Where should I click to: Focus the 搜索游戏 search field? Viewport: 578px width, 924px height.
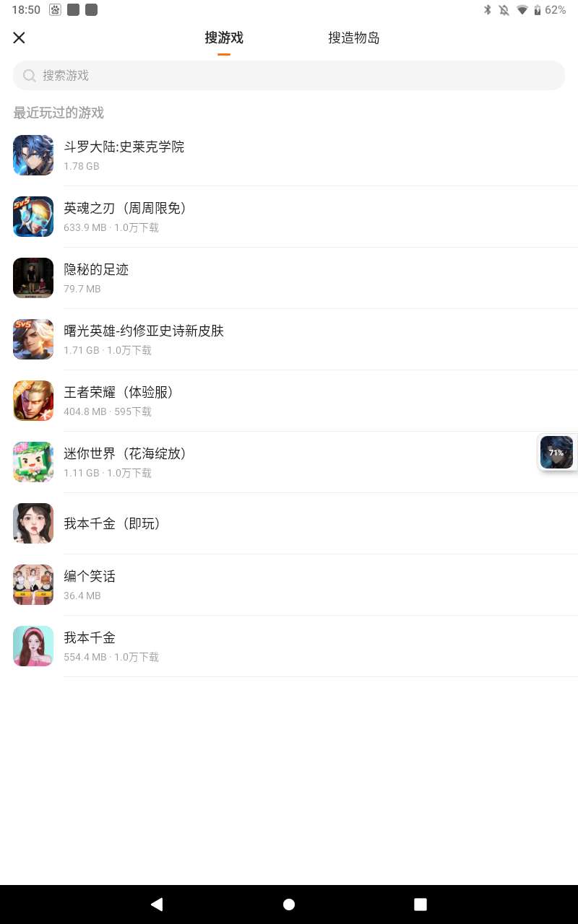coord(289,76)
